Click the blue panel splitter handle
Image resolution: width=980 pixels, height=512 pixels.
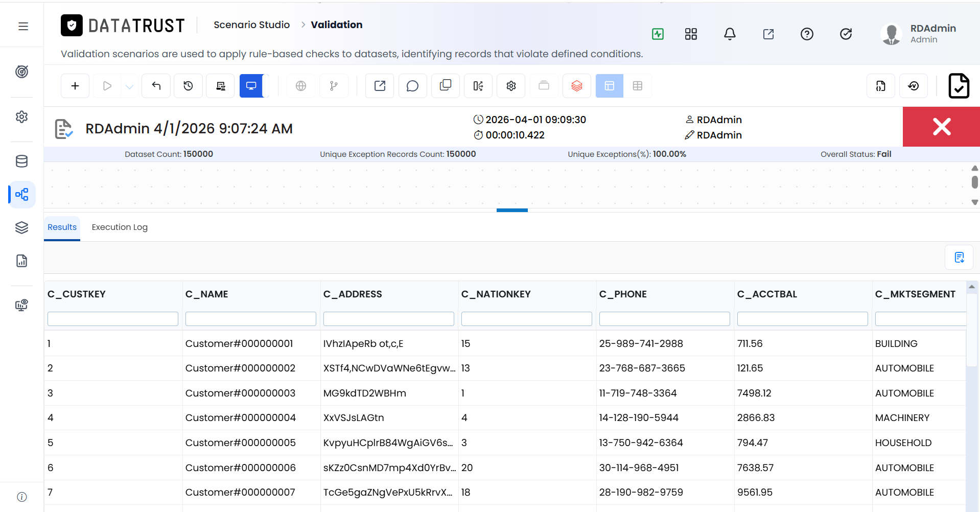pyautogui.click(x=512, y=210)
